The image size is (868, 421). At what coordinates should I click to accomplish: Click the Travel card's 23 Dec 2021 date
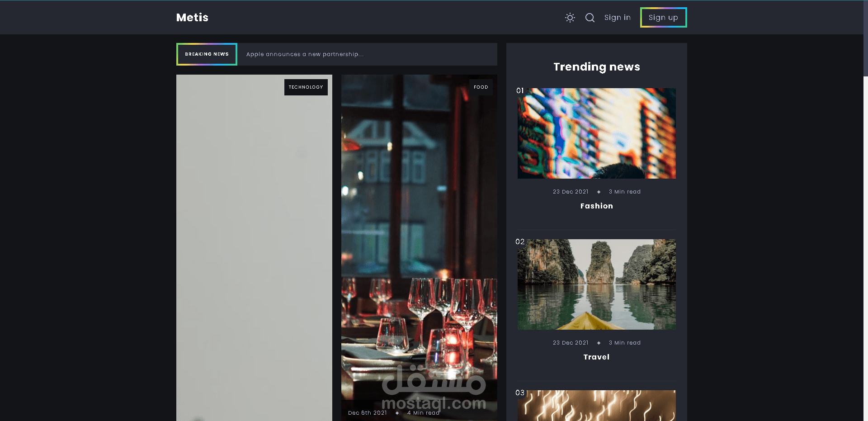(571, 343)
